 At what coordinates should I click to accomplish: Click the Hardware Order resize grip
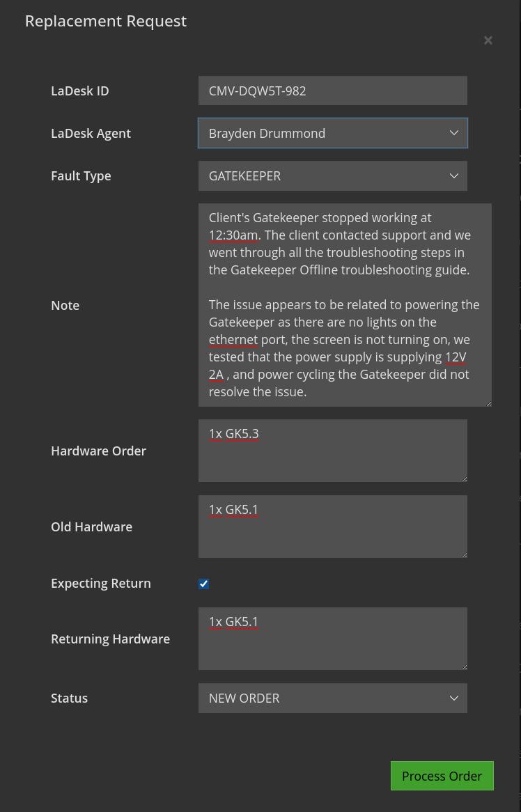click(463, 478)
